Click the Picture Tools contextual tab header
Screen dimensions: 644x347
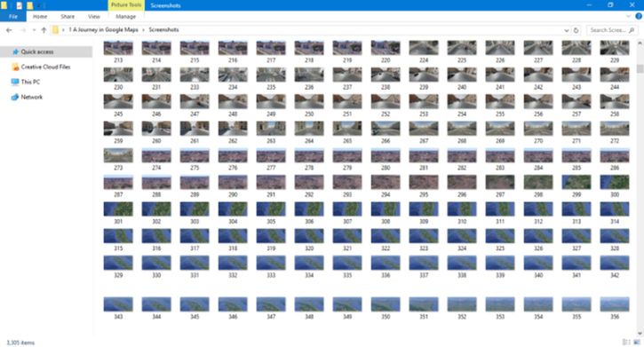[125, 5]
